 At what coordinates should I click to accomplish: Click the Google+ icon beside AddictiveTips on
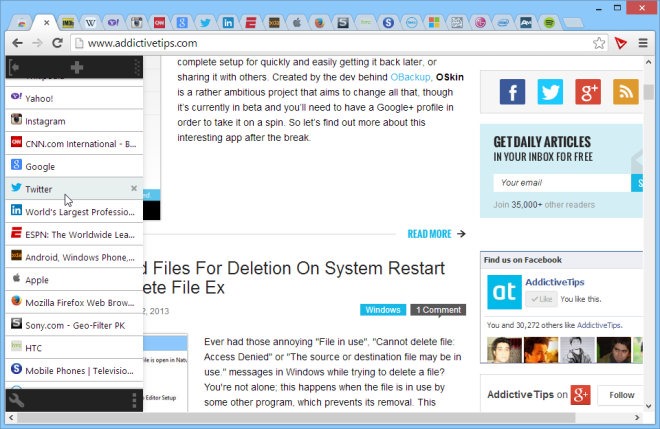[x=580, y=395]
